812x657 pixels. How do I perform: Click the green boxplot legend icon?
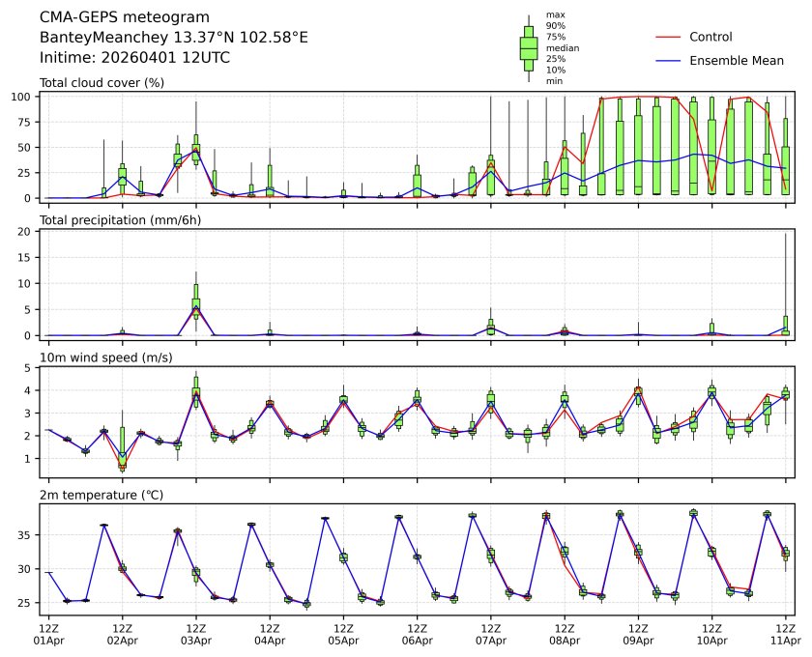529,48
